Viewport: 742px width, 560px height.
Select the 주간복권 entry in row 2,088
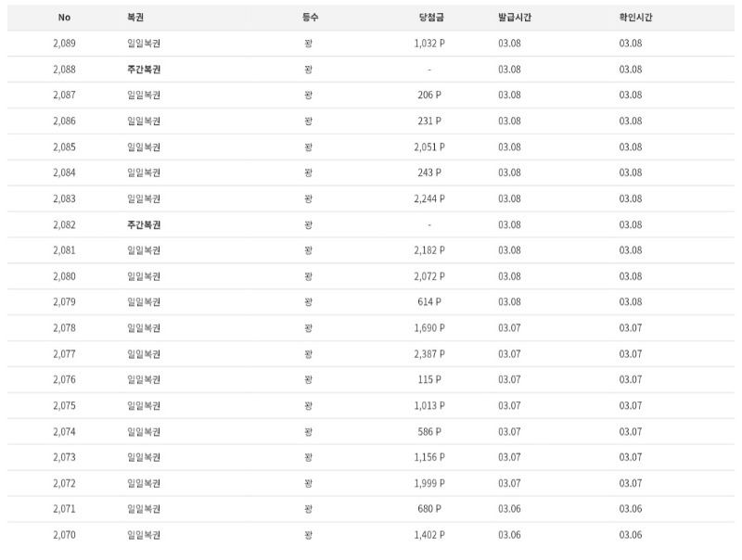coord(144,70)
